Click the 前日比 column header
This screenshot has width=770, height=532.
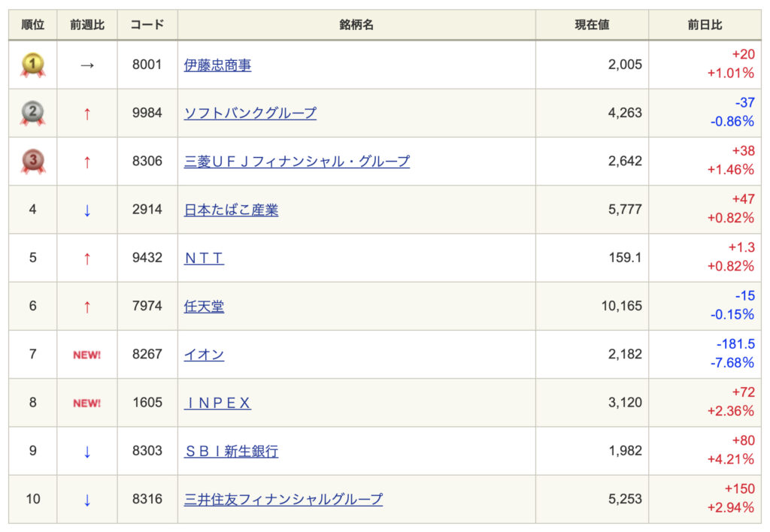pos(705,25)
